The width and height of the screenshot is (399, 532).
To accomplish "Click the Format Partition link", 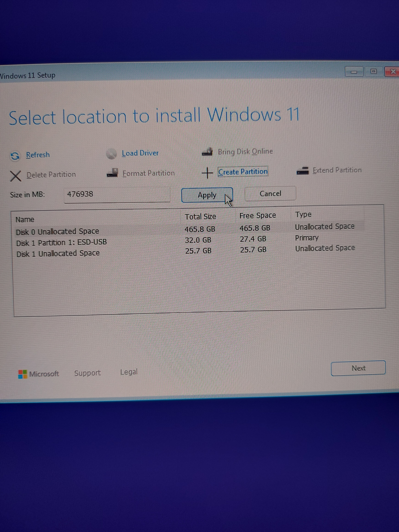I will click(x=149, y=173).
